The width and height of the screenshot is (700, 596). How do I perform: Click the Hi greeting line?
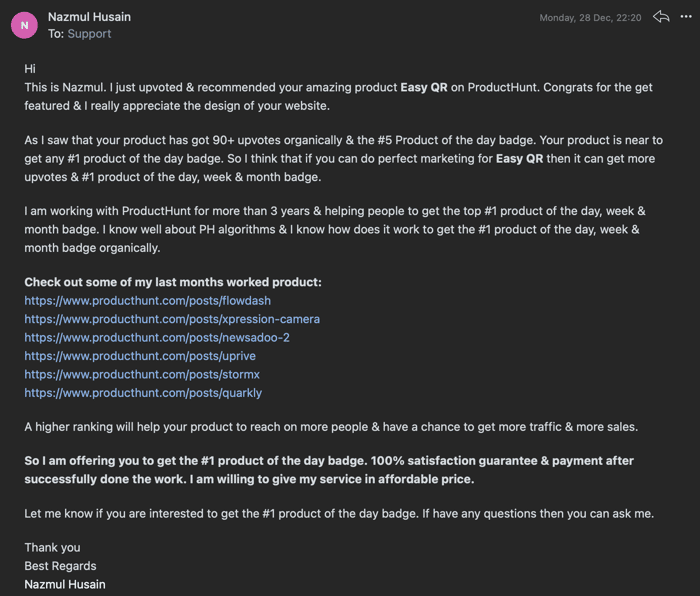(30, 69)
